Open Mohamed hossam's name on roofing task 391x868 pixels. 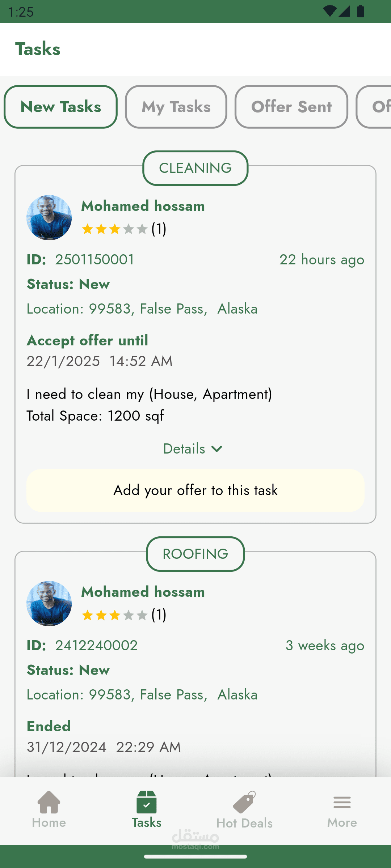pos(143,592)
